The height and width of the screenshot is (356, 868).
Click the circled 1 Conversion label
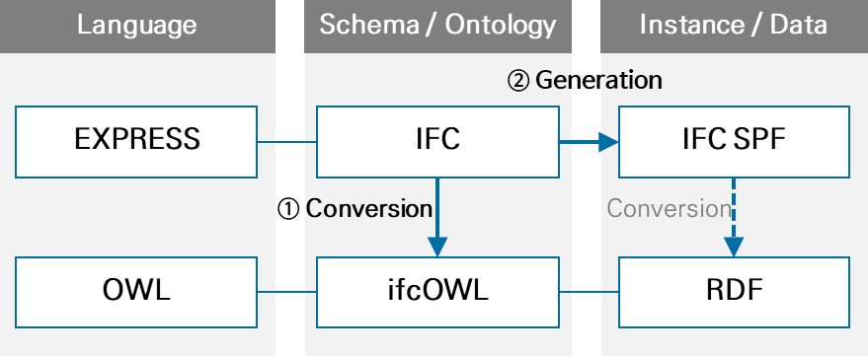click(355, 209)
